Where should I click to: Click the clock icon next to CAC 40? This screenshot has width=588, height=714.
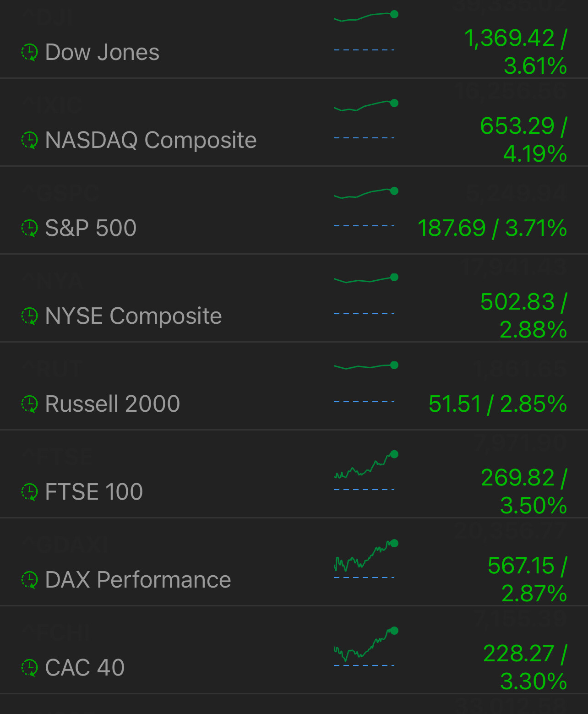(x=30, y=668)
